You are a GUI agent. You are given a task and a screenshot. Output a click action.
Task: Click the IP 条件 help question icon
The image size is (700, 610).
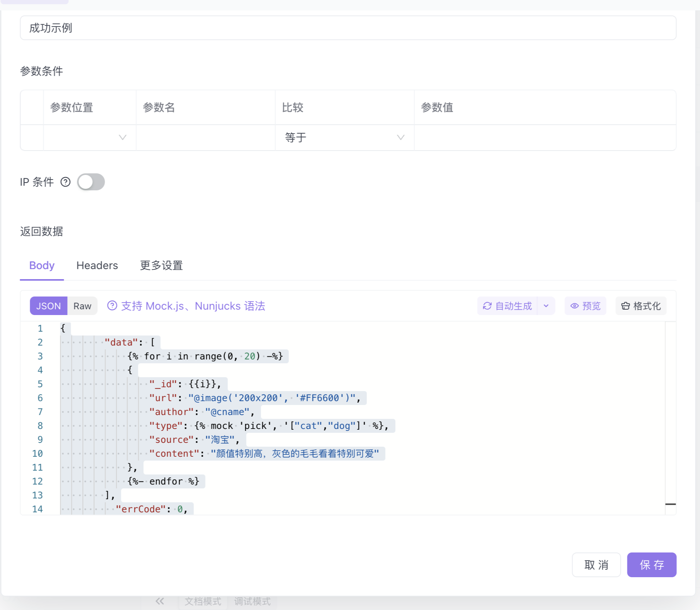(66, 182)
